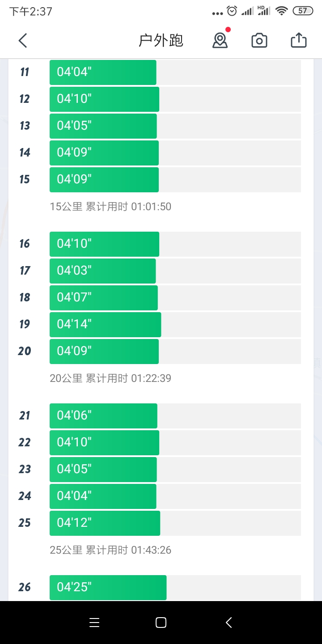Viewport: 322px width, 644px height.
Task: Tap the back arrow in header
Action: coord(23,41)
